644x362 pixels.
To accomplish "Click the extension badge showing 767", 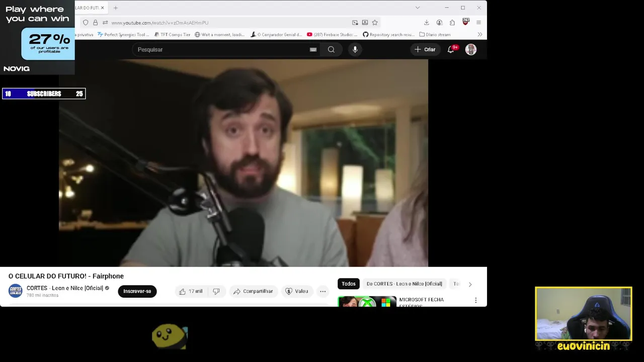I will coord(466,22).
